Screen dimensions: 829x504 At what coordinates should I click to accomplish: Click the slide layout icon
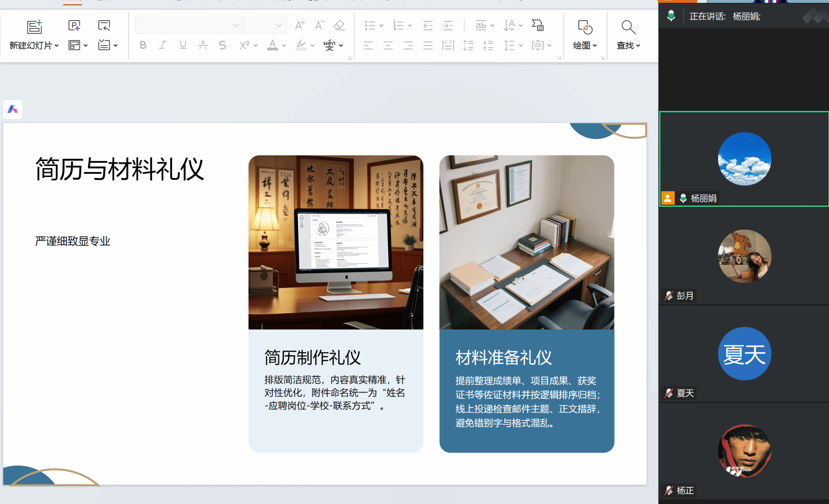[x=74, y=45]
